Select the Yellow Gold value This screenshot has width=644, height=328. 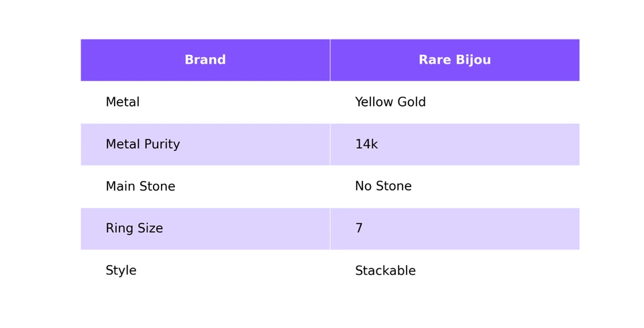point(390,103)
